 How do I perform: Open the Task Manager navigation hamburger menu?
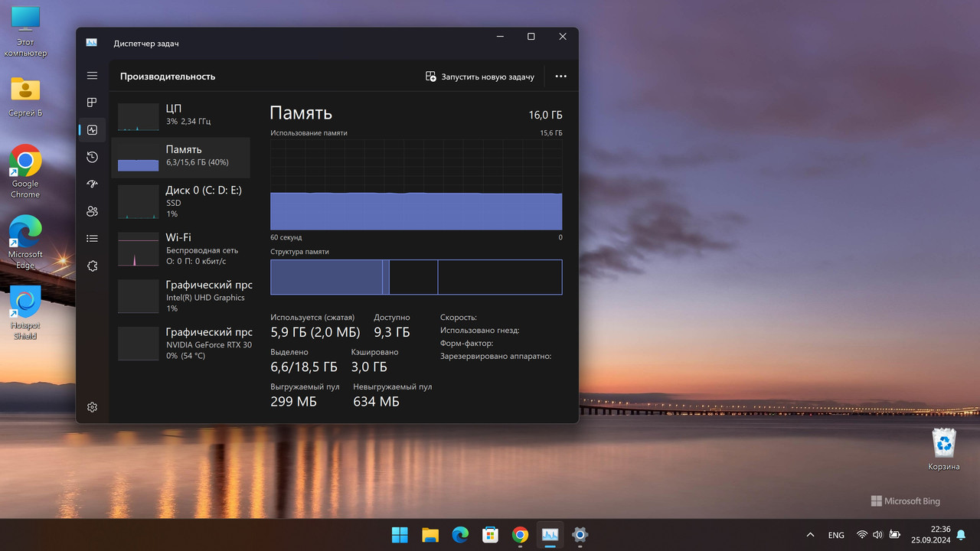(92, 76)
